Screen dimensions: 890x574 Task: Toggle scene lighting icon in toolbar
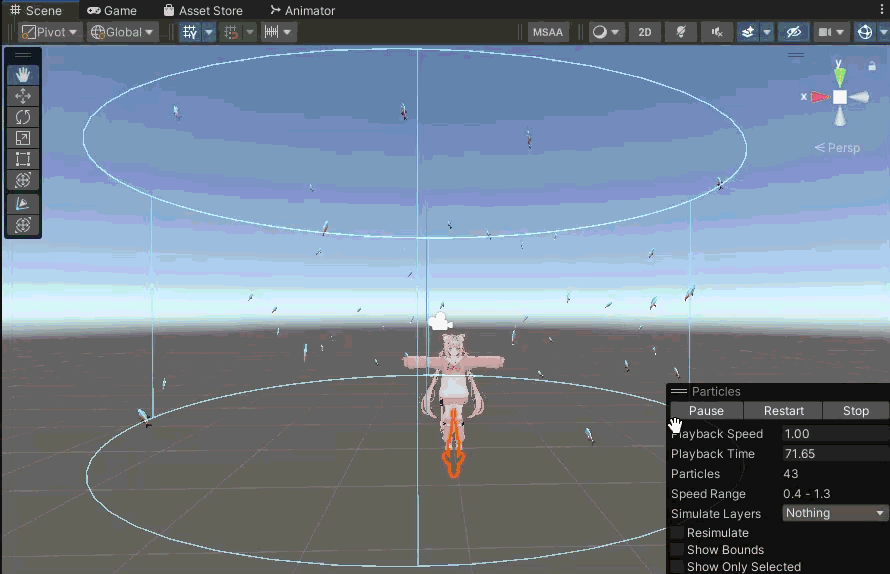tap(681, 32)
